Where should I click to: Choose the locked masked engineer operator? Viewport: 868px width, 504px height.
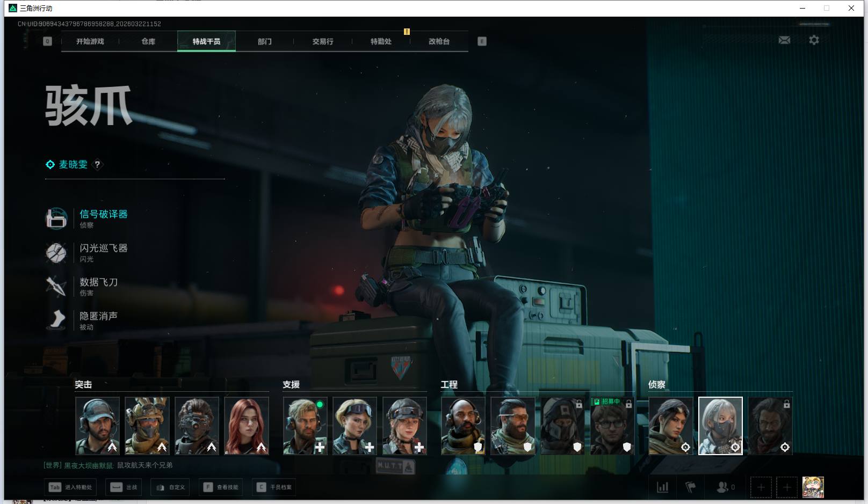pos(562,426)
